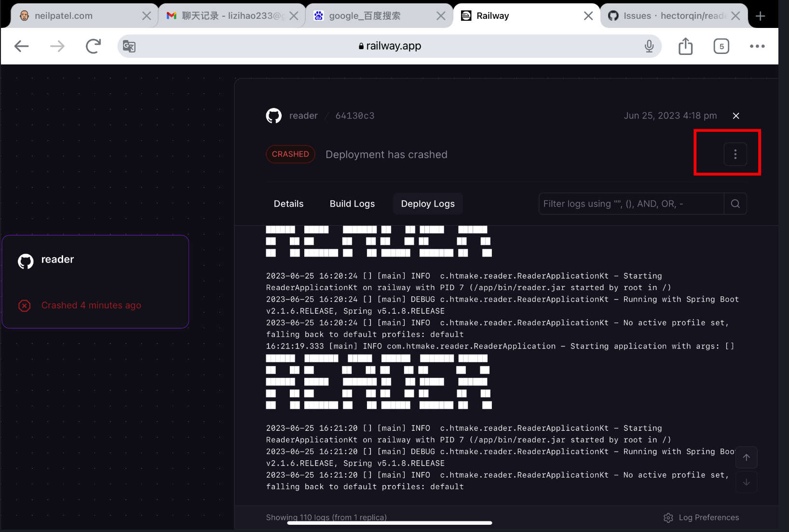Click the search magnifier in the log filter
This screenshot has width=789, height=532.
(x=735, y=203)
